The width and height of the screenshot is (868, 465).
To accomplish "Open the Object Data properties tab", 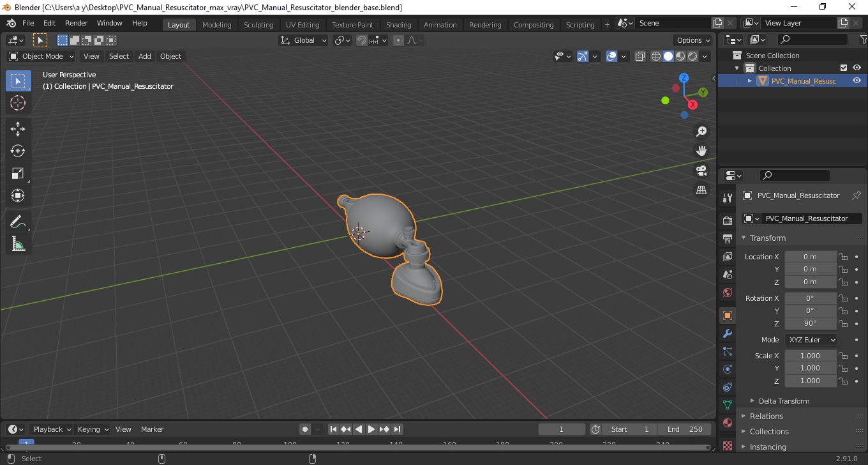I will point(727,404).
